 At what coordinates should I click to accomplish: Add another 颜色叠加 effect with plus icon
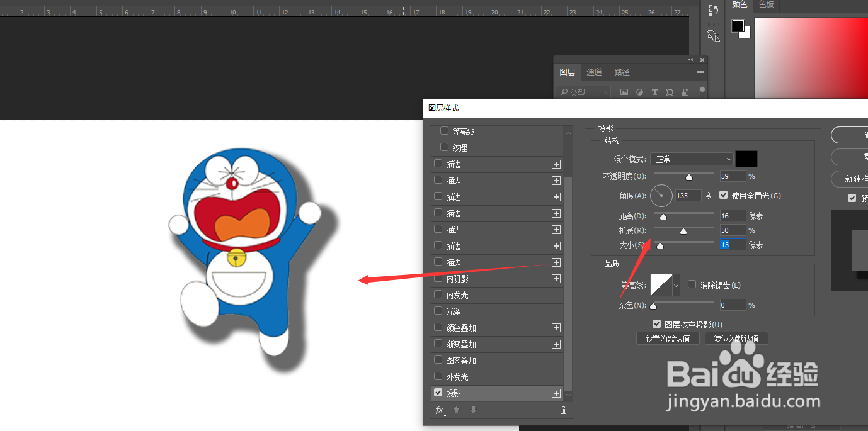click(x=556, y=328)
